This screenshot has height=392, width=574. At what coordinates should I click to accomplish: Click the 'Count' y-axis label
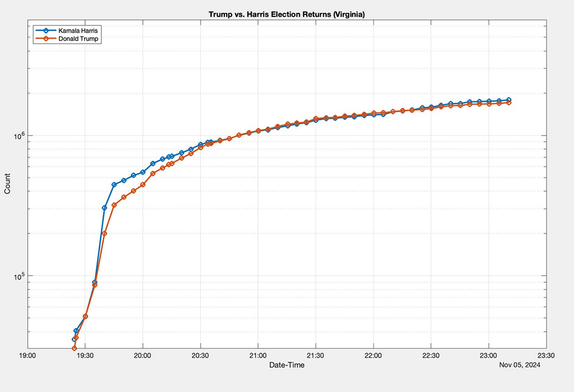tap(7, 184)
